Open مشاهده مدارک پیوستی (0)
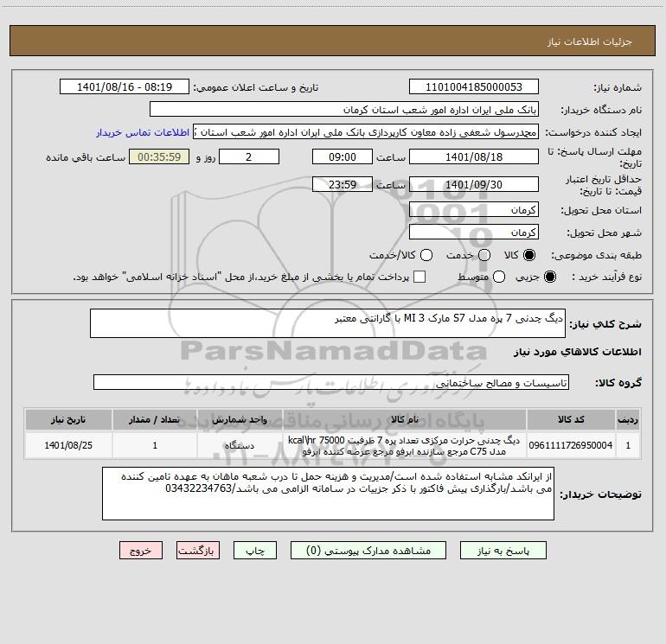 [368, 551]
